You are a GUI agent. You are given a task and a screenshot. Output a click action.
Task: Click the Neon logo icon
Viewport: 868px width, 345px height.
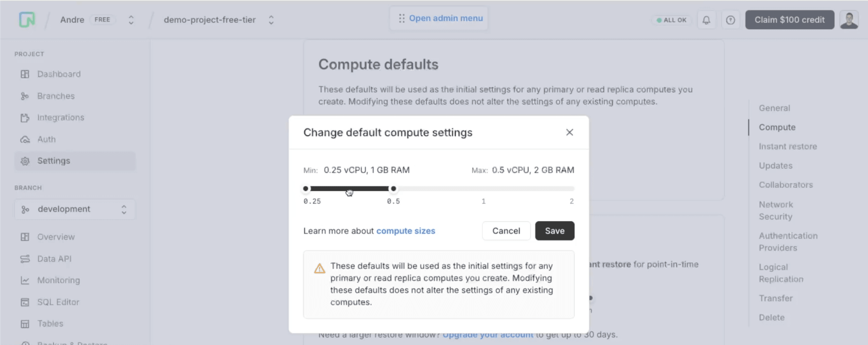click(27, 19)
